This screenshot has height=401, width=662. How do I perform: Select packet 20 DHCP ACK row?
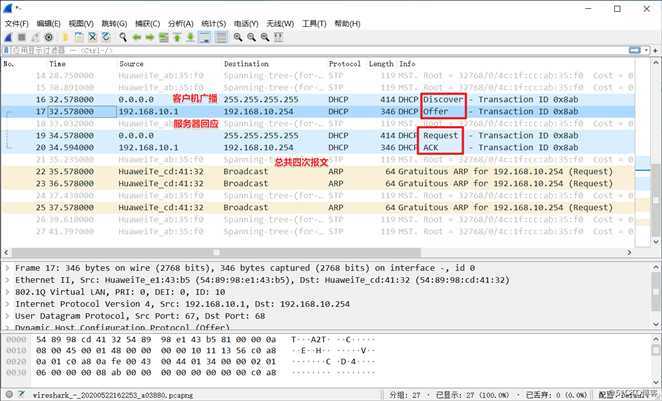click(x=317, y=147)
